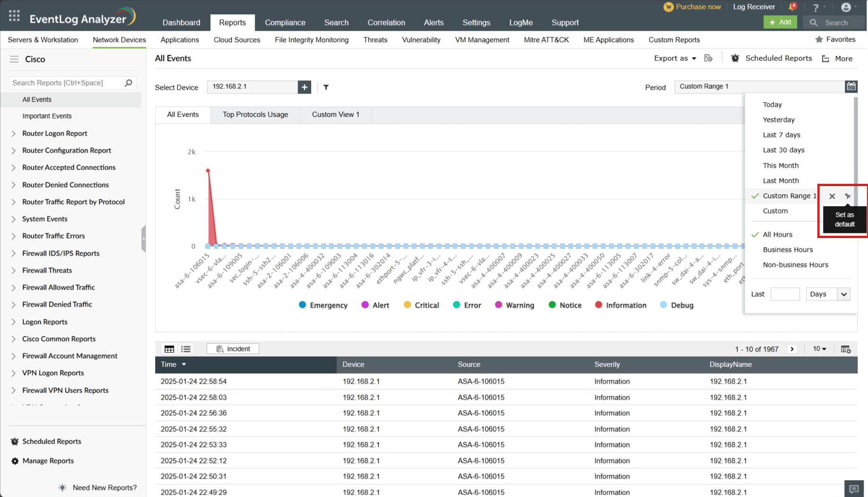Toggle Alert series in chart legend
The image size is (868, 497).
pyautogui.click(x=375, y=305)
